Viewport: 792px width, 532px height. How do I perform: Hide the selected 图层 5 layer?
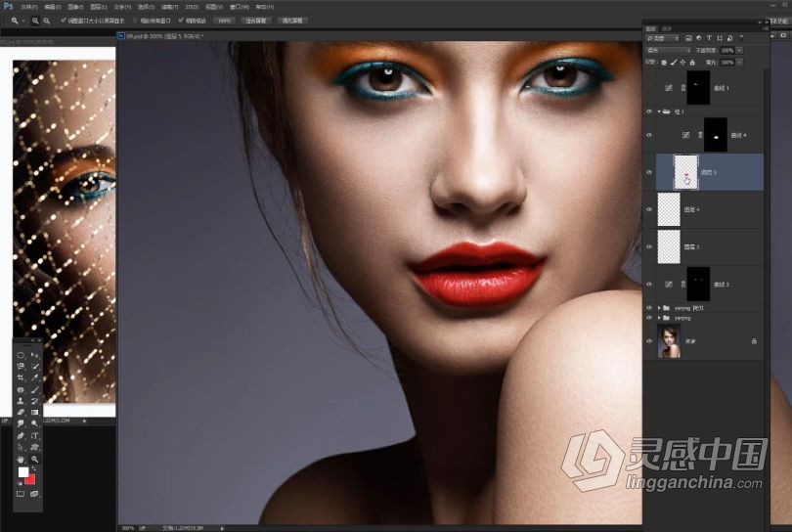[649, 172]
